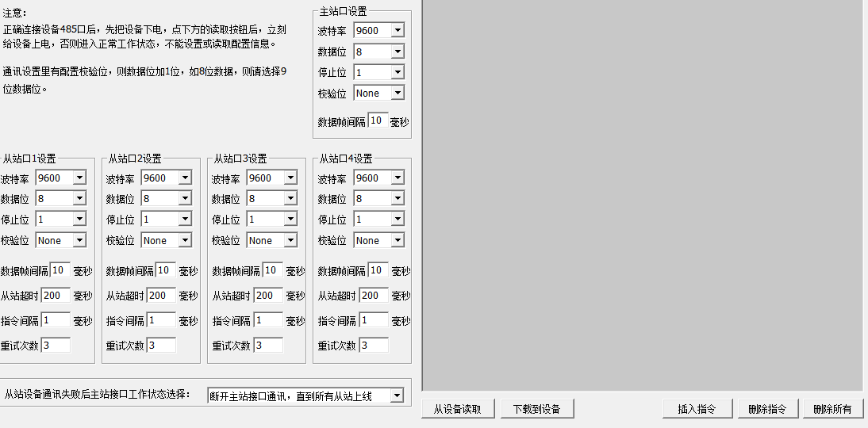Image resolution: width=868 pixels, height=428 pixels.
Task: Click the 从设备读取 button
Action: (457, 409)
